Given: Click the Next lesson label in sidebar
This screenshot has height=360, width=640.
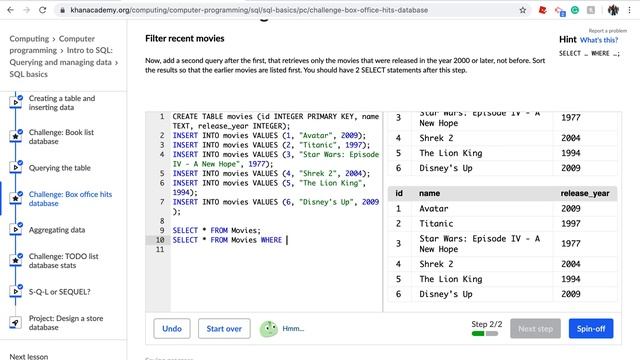Looking at the screenshot, I should coord(29,356).
